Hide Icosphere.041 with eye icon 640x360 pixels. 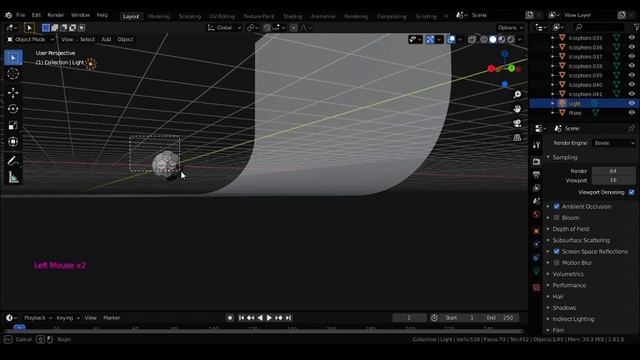pyautogui.click(x=632, y=94)
